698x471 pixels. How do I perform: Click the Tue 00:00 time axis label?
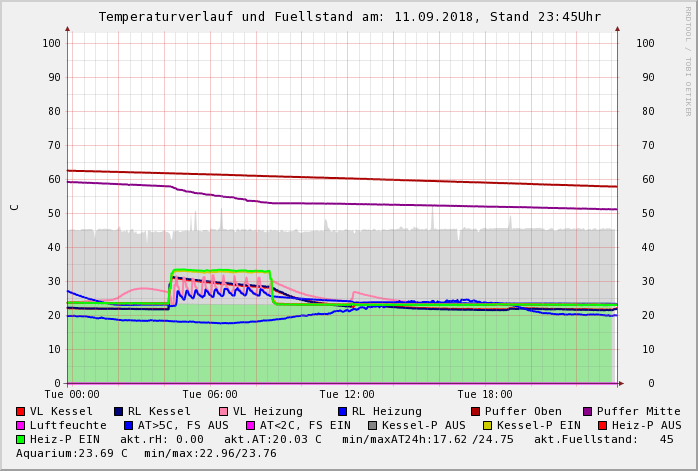tap(72, 395)
